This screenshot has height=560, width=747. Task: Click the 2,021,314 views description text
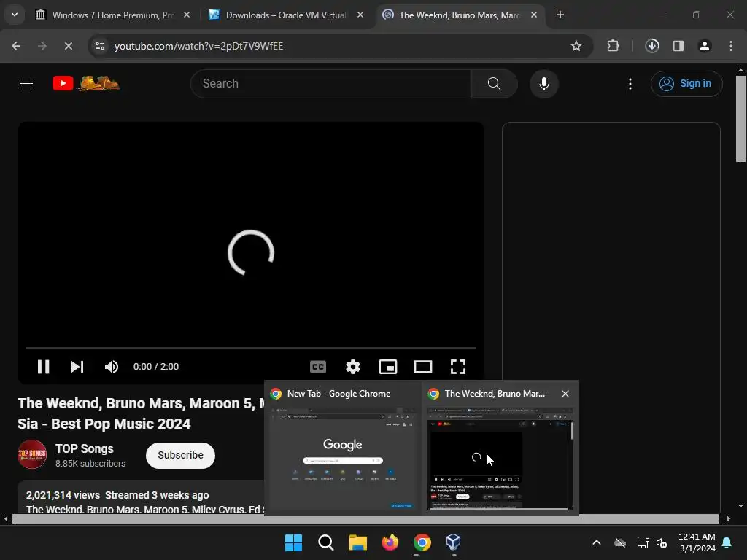pos(117,495)
